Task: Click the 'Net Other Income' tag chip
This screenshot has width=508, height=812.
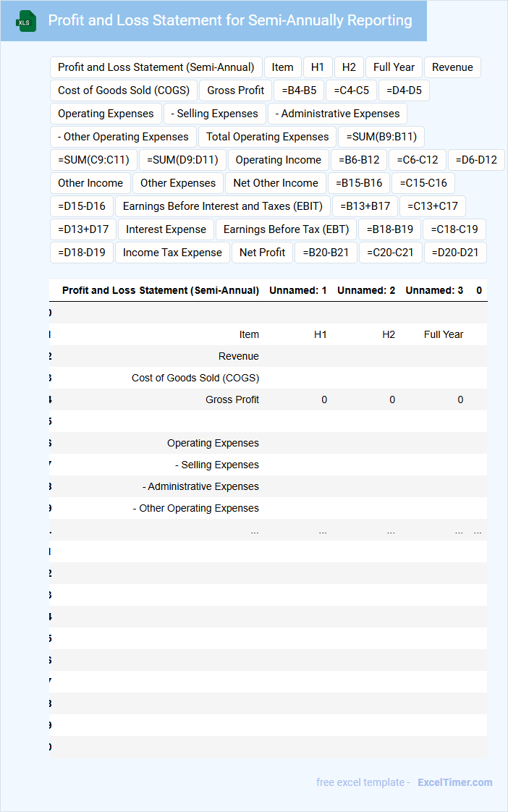Action: [x=276, y=183]
